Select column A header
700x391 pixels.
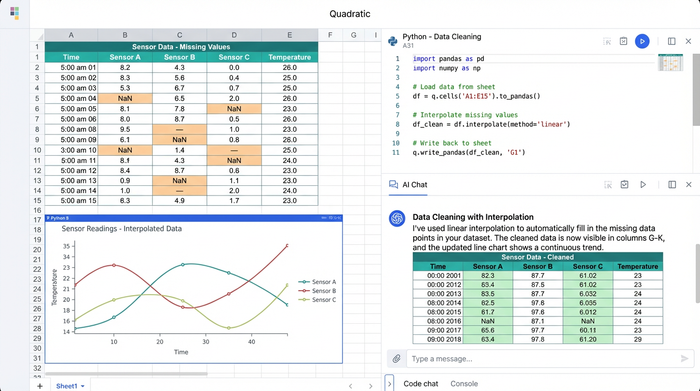point(71,35)
